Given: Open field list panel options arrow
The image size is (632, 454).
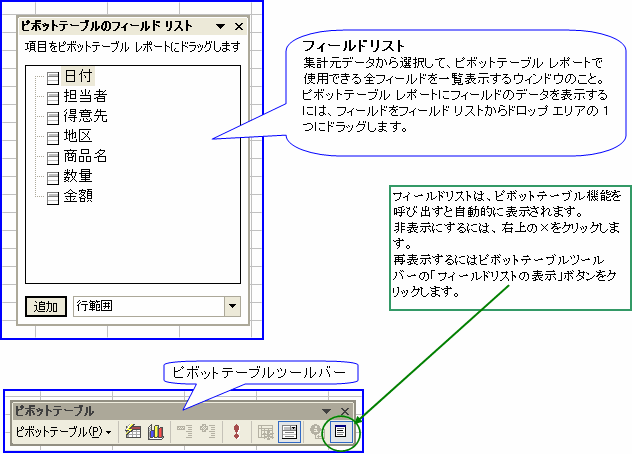Looking at the screenshot, I should coord(220,27).
